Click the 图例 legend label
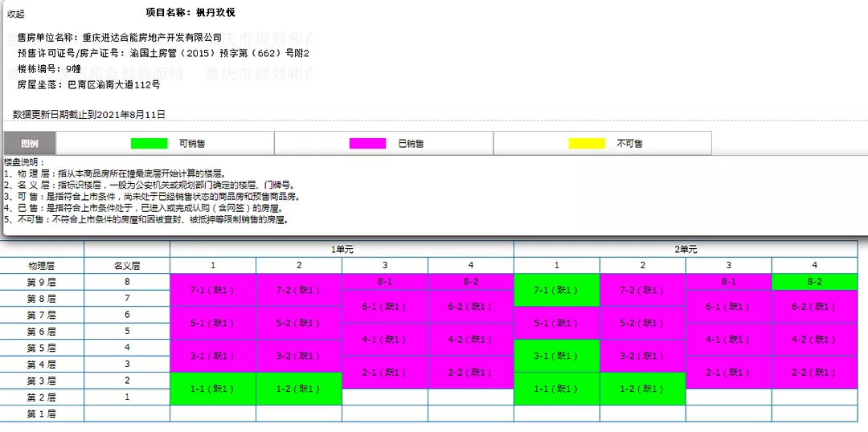This screenshot has width=868, height=432. click(30, 143)
